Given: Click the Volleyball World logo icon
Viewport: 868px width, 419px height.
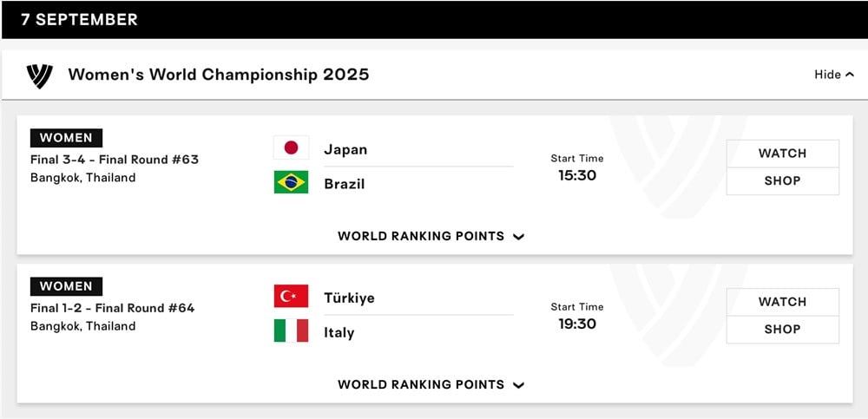Looking at the screenshot, I should point(40,75).
